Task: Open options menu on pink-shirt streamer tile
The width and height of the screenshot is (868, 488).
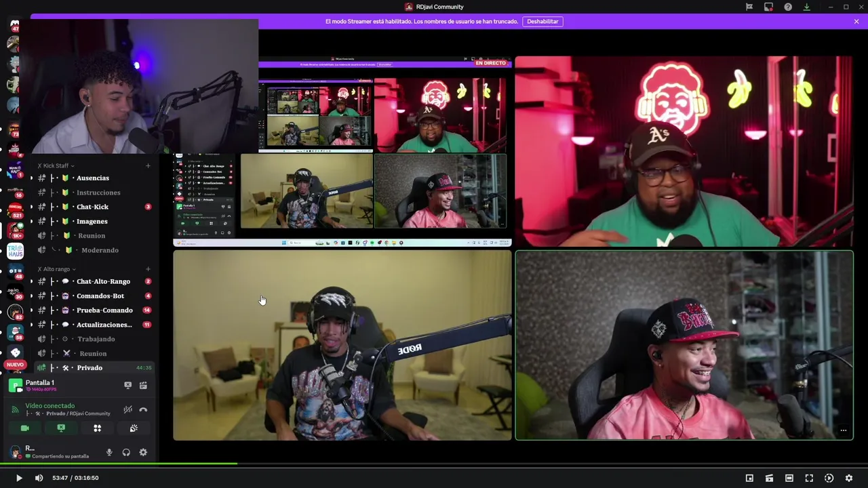Action: [x=844, y=430]
